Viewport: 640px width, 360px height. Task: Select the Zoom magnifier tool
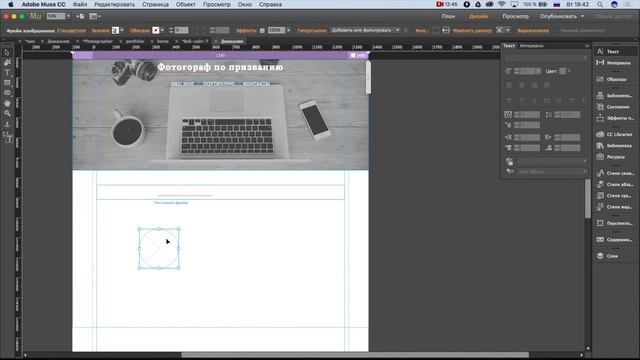(7, 113)
